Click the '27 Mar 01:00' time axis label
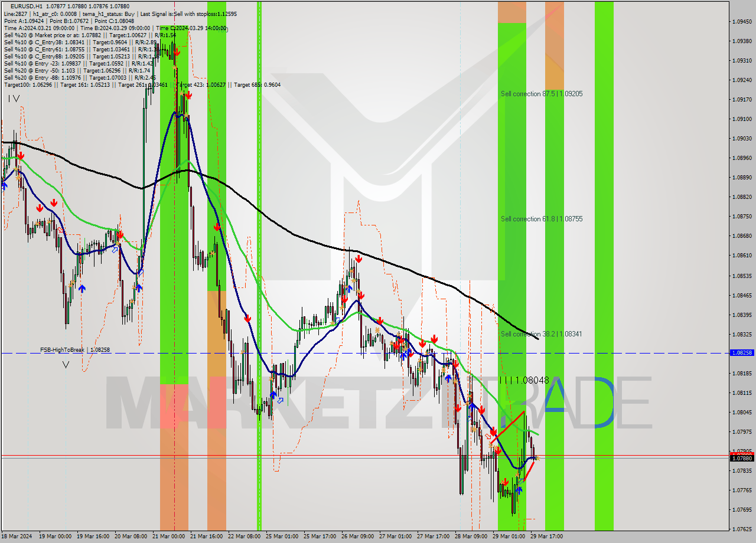Screen dimensions: 756x543 pos(395,537)
